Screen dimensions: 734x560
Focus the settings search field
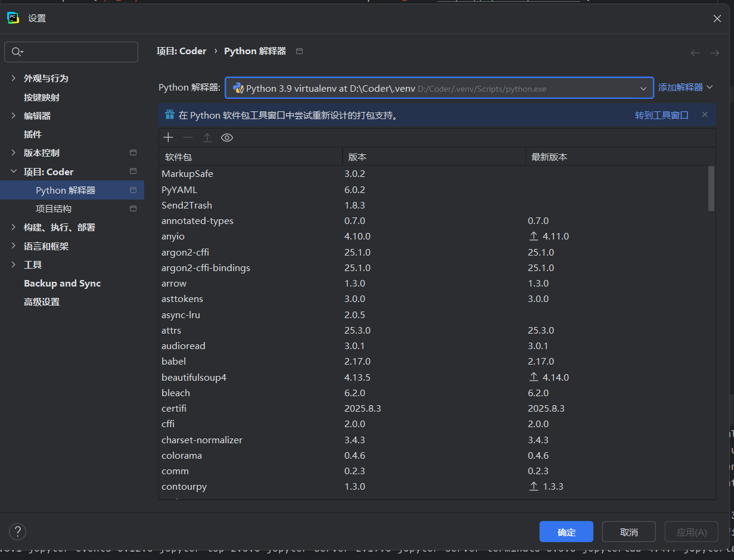pyautogui.click(x=71, y=52)
